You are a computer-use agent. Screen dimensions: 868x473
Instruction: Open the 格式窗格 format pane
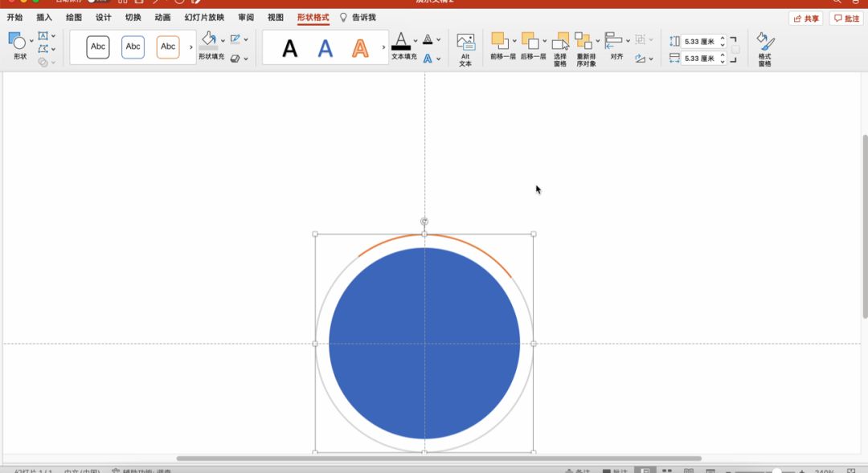[765, 49]
